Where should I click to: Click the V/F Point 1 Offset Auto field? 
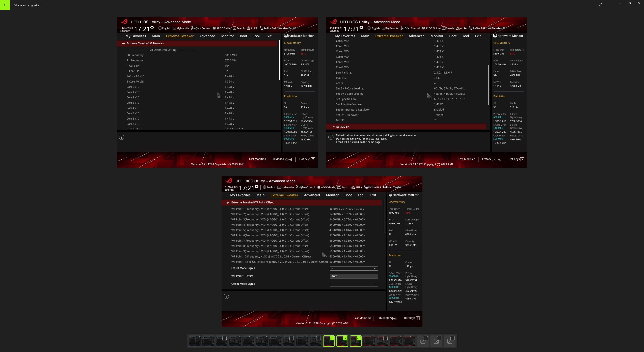(x=354, y=276)
